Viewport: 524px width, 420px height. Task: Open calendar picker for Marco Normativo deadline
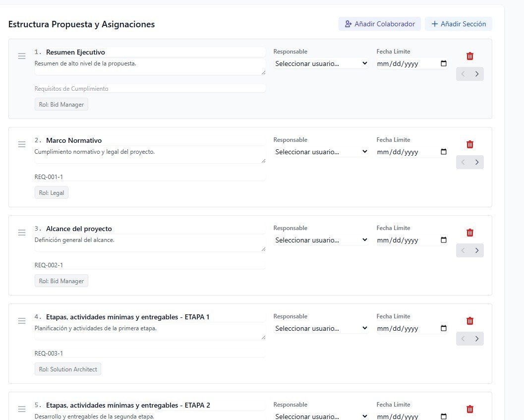click(x=444, y=152)
